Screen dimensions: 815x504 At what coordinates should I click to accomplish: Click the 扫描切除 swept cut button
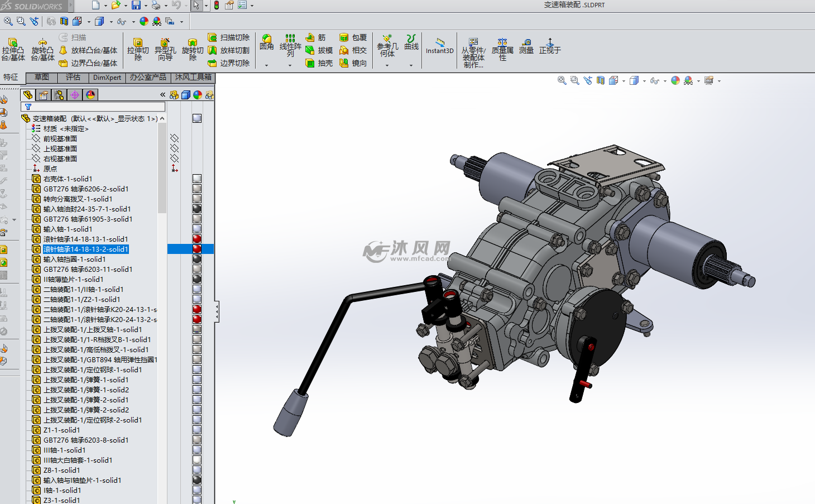229,37
